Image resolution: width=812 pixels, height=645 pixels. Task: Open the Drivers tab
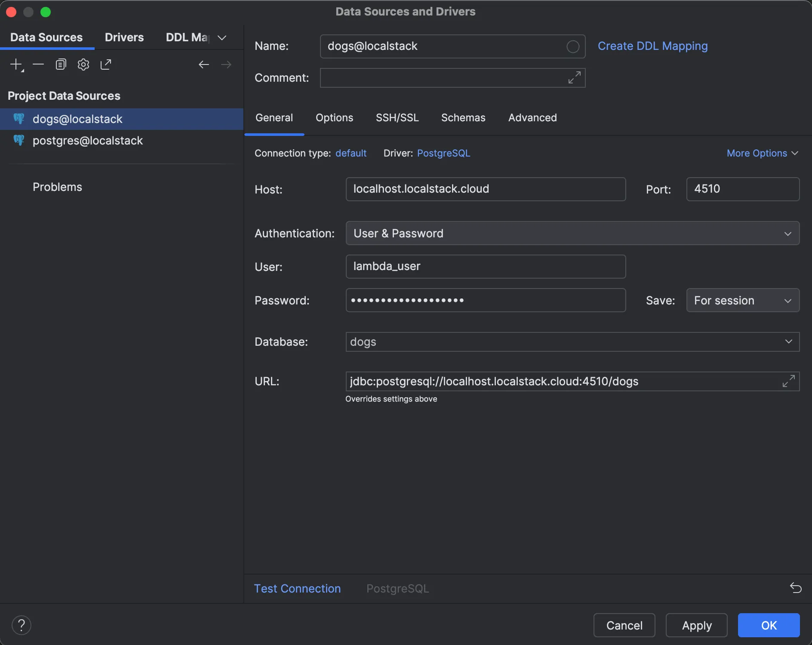pos(124,37)
